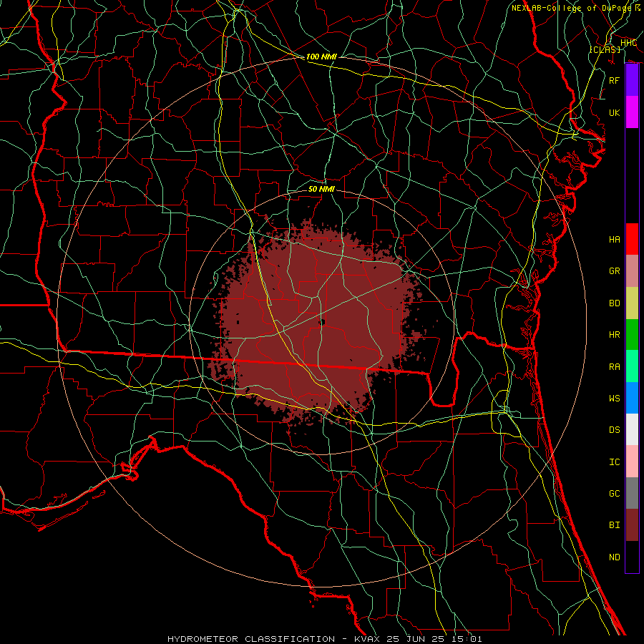Screen dimensions: 644x644
Task: Click the RA legend label
Action: point(615,366)
